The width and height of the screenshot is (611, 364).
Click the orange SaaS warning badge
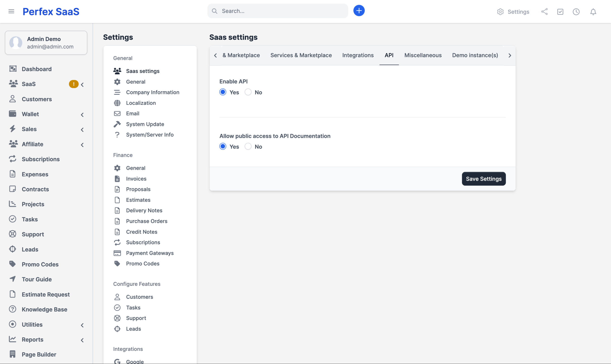(x=74, y=84)
